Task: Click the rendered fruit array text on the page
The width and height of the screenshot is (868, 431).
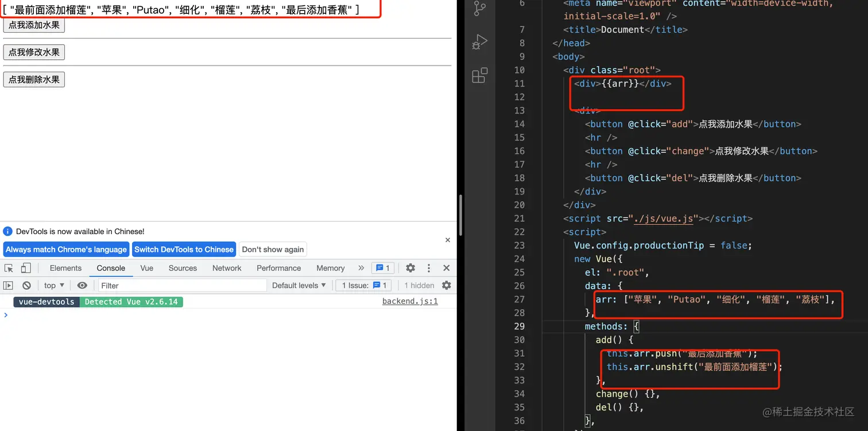Action: (181, 9)
